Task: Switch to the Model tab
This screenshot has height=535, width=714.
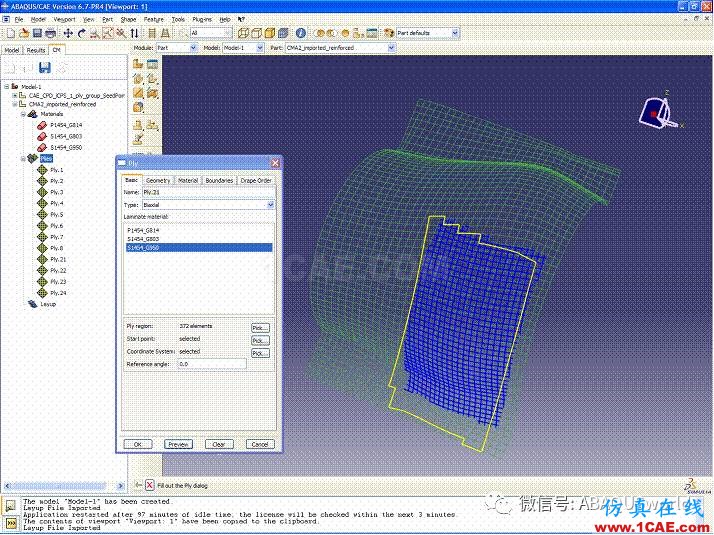Action: pyautogui.click(x=12, y=50)
